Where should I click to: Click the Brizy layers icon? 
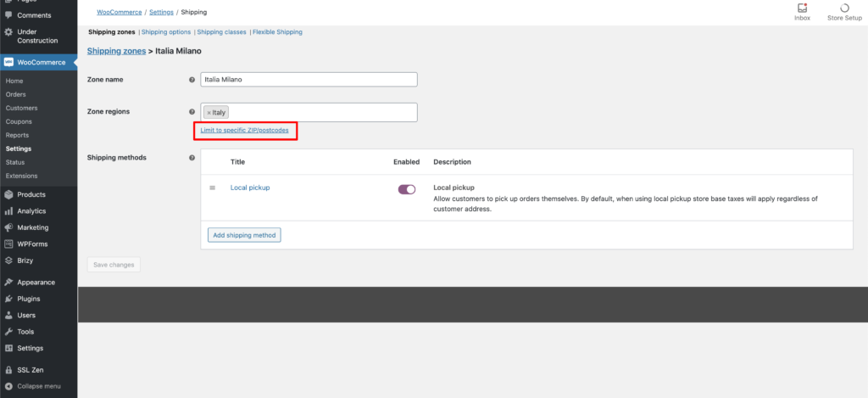pyautogui.click(x=8, y=261)
